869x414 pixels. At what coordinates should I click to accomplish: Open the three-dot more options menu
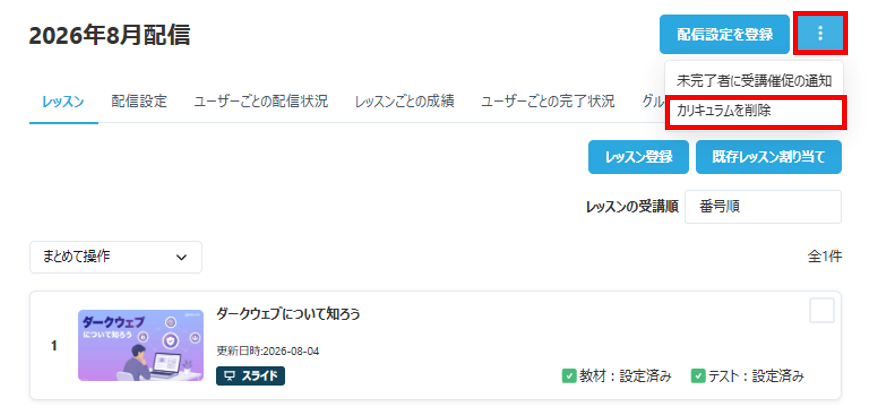coord(820,34)
